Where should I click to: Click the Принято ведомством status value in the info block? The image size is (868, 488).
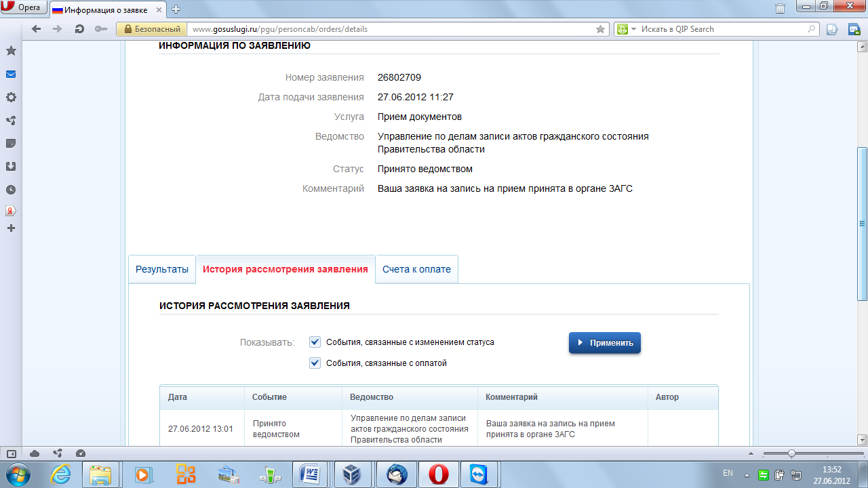(425, 169)
